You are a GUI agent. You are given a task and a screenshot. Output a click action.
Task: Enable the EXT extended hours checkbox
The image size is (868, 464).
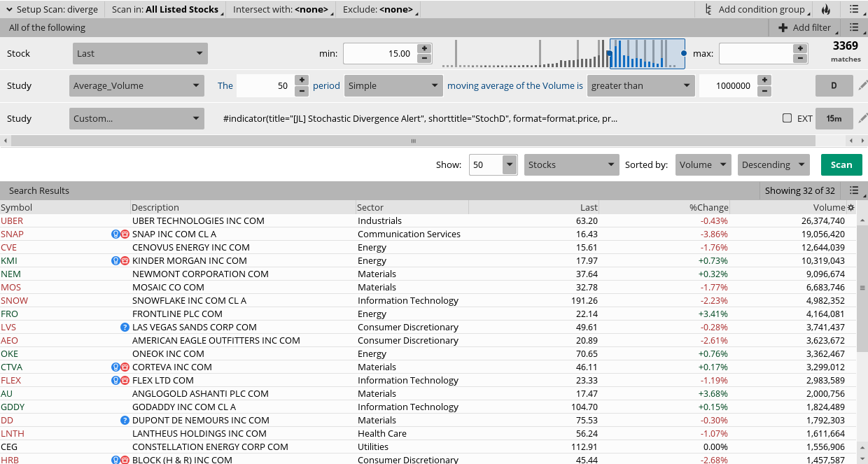(787, 118)
